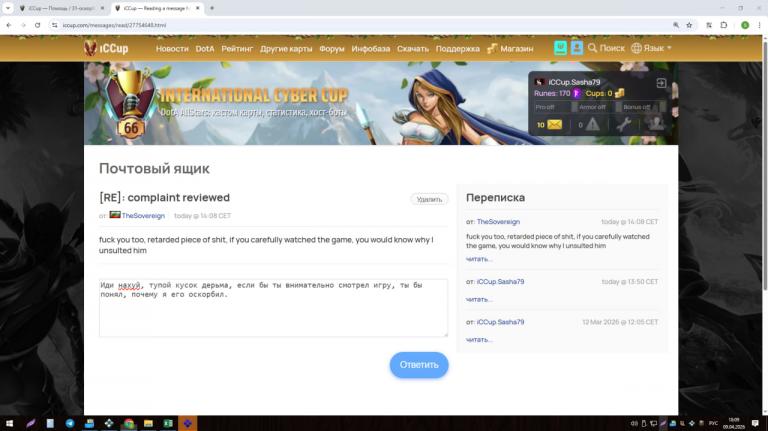This screenshot has width=768, height=431.
Task: Open the Новости menu item
Action: pos(172,48)
